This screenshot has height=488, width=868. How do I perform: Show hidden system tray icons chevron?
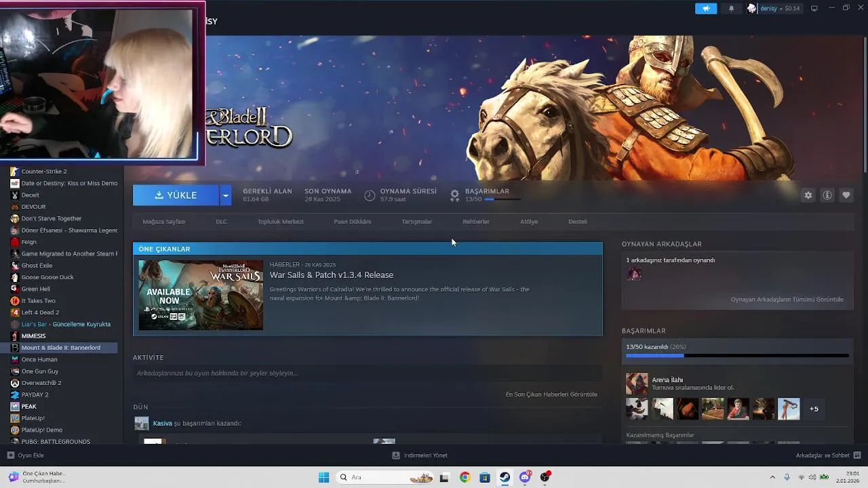(772, 477)
